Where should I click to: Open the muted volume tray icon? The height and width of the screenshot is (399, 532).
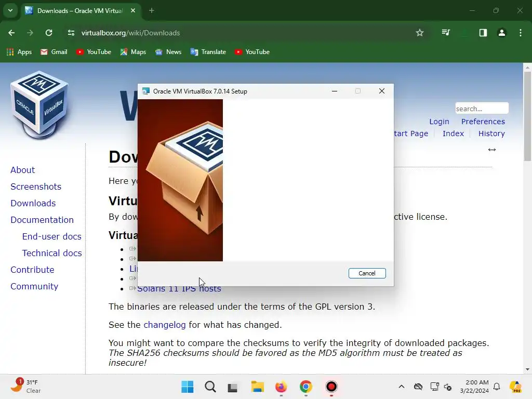coord(448,387)
